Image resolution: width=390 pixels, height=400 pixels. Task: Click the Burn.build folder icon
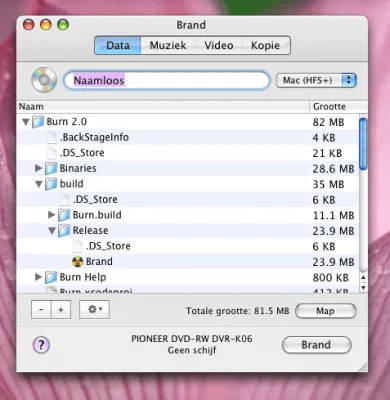64,215
